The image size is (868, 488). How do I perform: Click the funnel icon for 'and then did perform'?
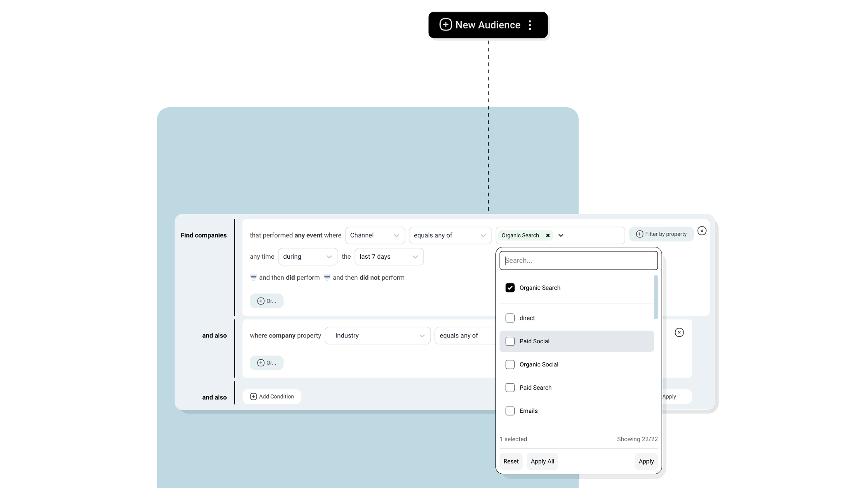tap(253, 278)
